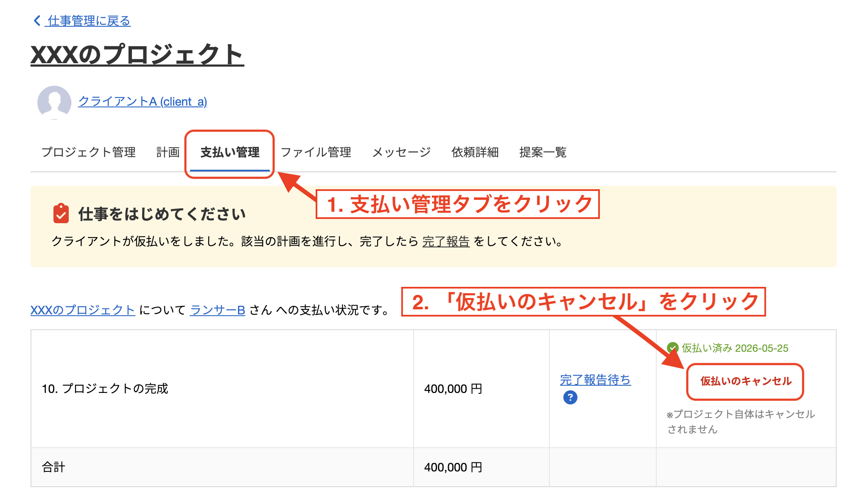Show the 提案一覧 tab

coord(543,152)
